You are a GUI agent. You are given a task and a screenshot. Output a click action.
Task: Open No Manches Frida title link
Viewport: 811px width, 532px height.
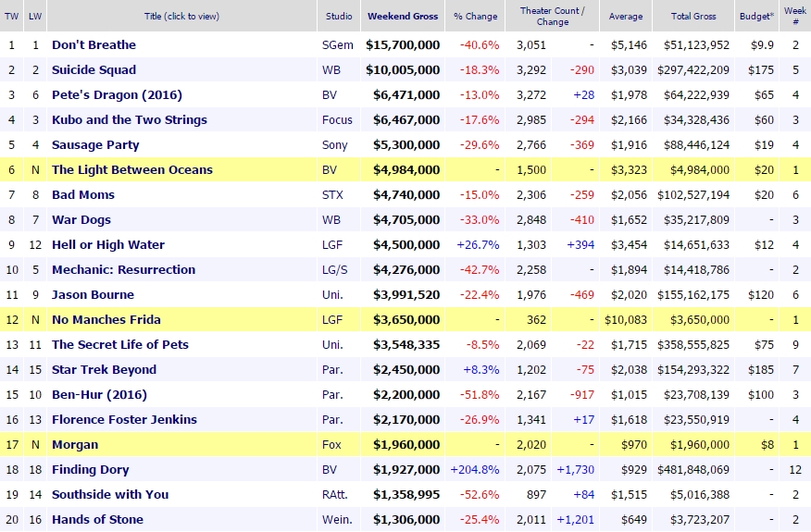pos(106,319)
